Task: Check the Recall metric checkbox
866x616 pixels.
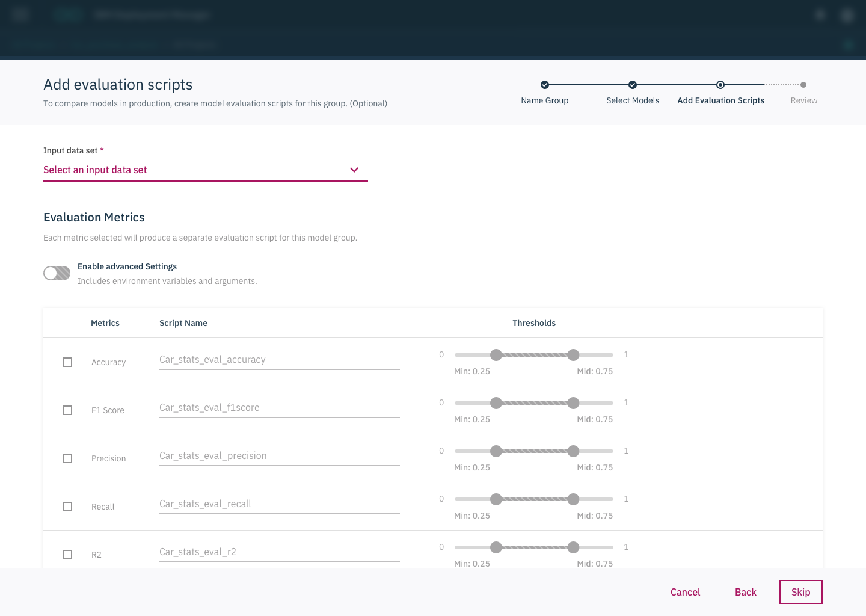Action: pos(67,507)
